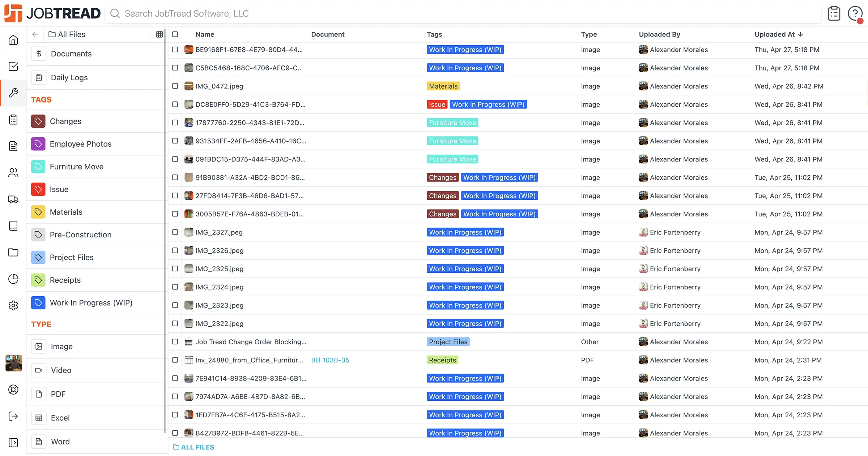Open the home icon in sidebar
Image resolution: width=868 pixels, height=456 pixels.
(13, 40)
